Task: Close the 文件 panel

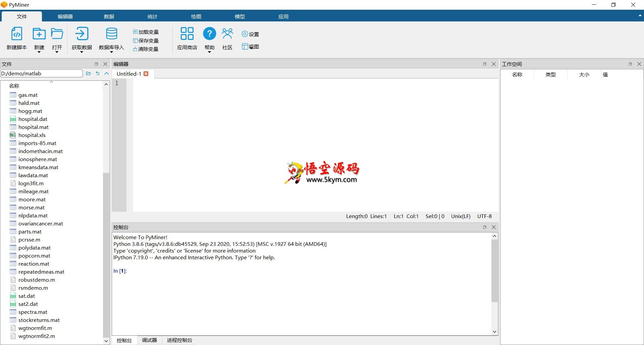Action: tap(105, 64)
